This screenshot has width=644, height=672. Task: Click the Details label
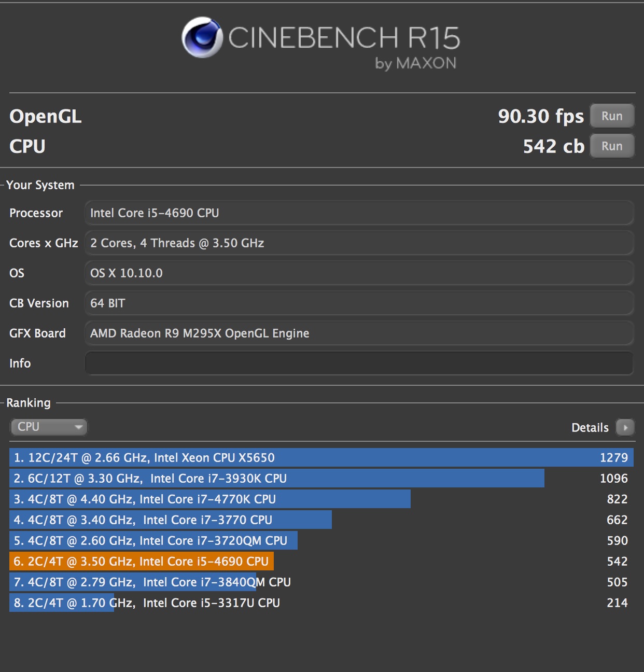pos(590,428)
